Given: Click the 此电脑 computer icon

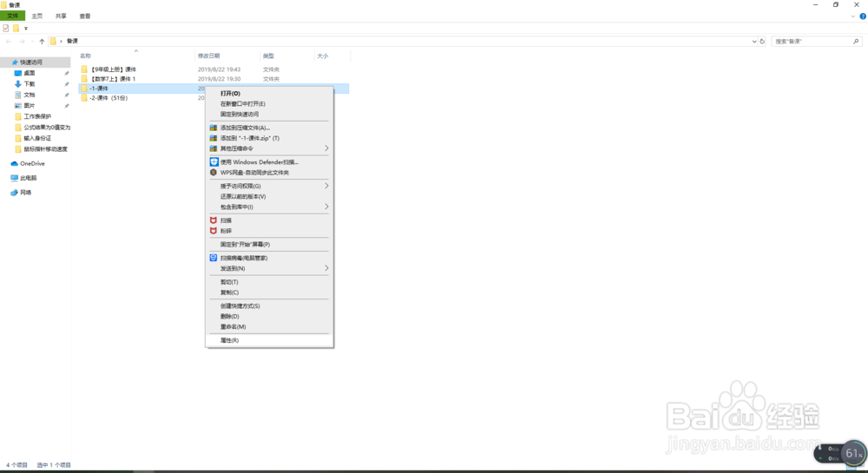Looking at the screenshot, I should pos(15,178).
